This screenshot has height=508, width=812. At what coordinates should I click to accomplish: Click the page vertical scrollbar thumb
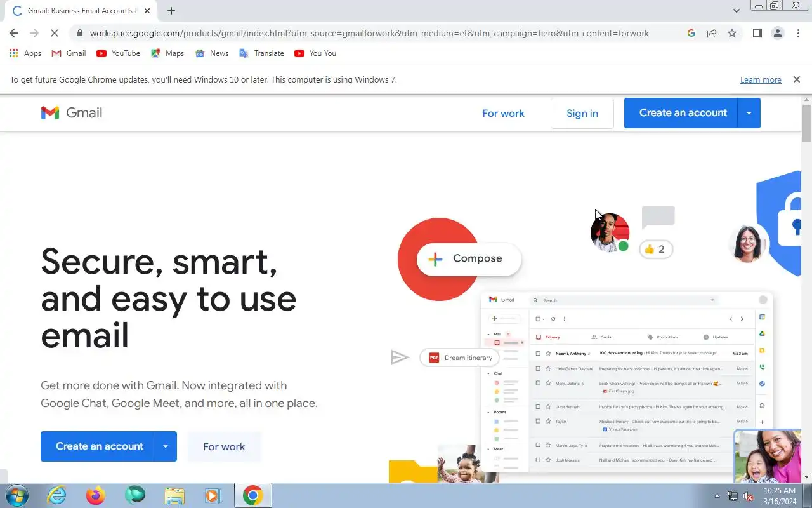(807, 123)
